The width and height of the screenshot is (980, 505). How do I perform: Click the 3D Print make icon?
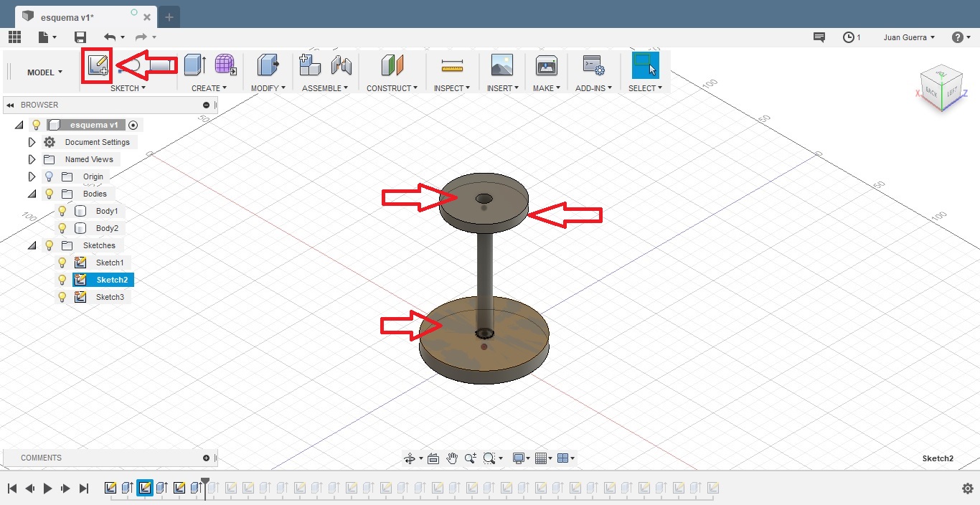pos(547,65)
